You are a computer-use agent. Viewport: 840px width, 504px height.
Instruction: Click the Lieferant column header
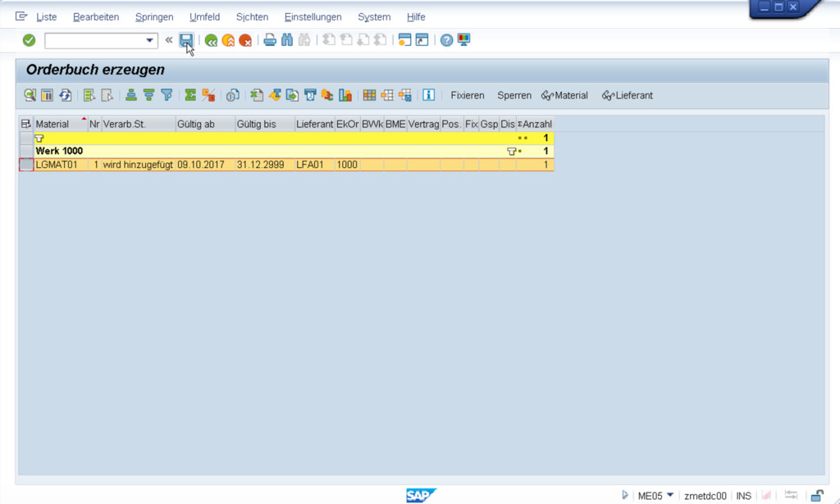pyautogui.click(x=314, y=124)
